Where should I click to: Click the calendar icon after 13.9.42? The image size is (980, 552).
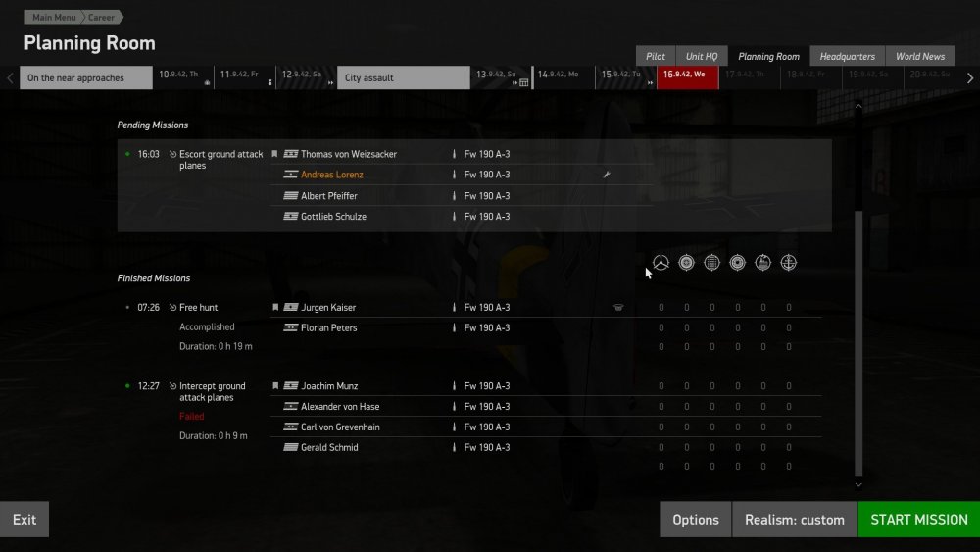coord(523,82)
